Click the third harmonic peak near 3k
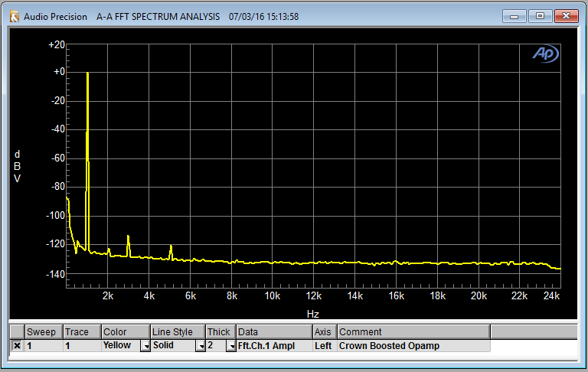Viewport: 588px width, 372px height. (129, 246)
